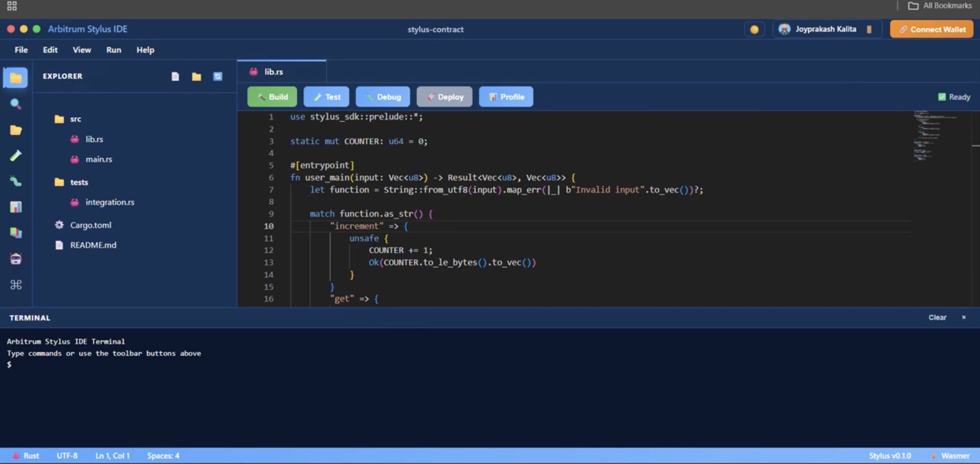The height and width of the screenshot is (464, 980).
Task: Create a new file in Explorer
Action: pos(175,77)
